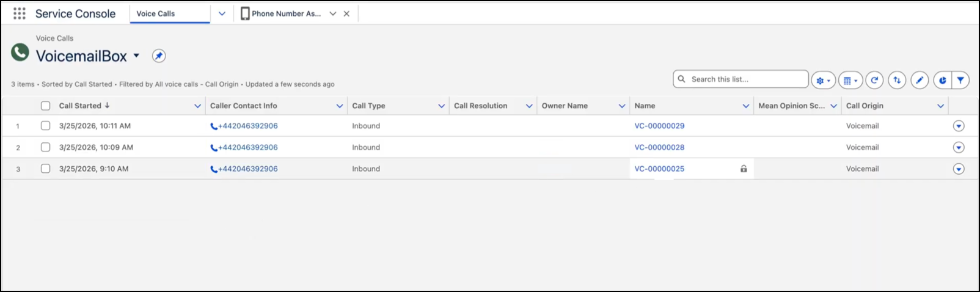Select the checkbox for VC-00000029 row
Screen dimensions: 980x292
[45, 126]
